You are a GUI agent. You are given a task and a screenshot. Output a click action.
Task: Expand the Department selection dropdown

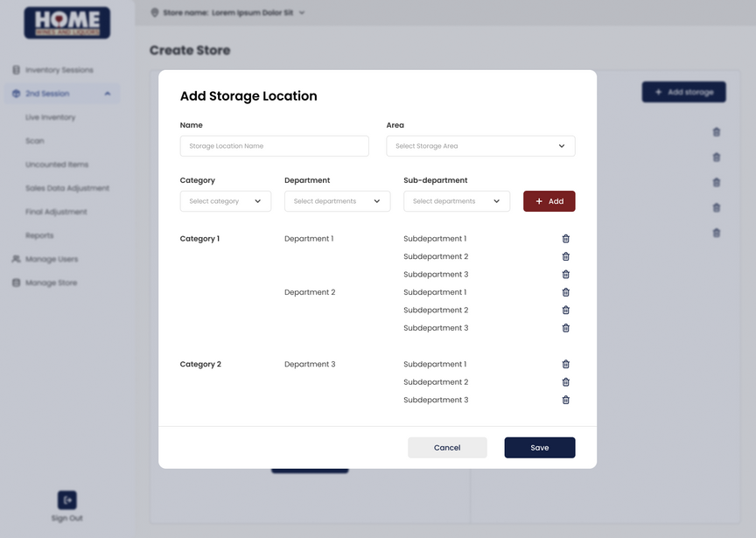[337, 201]
